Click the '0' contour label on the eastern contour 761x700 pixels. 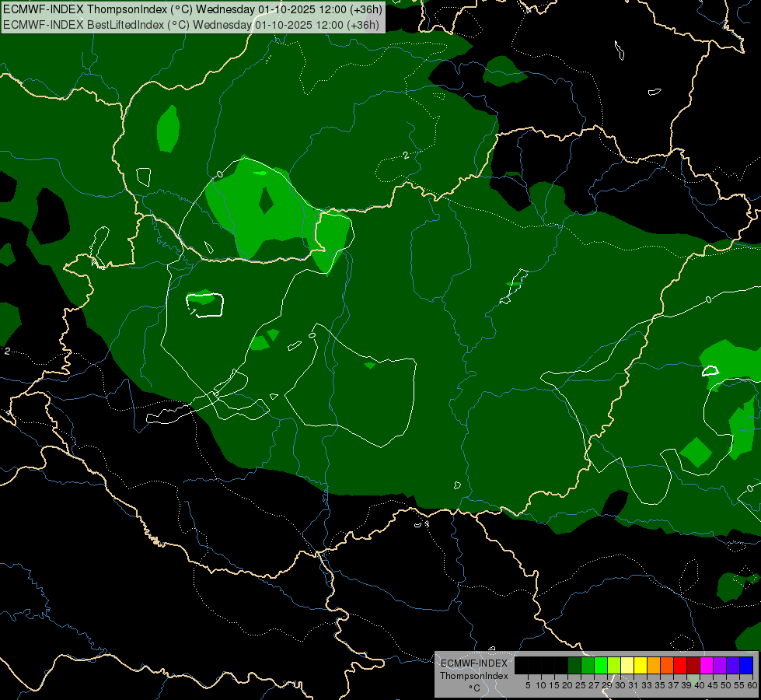pyautogui.click(x=709, y=299)
